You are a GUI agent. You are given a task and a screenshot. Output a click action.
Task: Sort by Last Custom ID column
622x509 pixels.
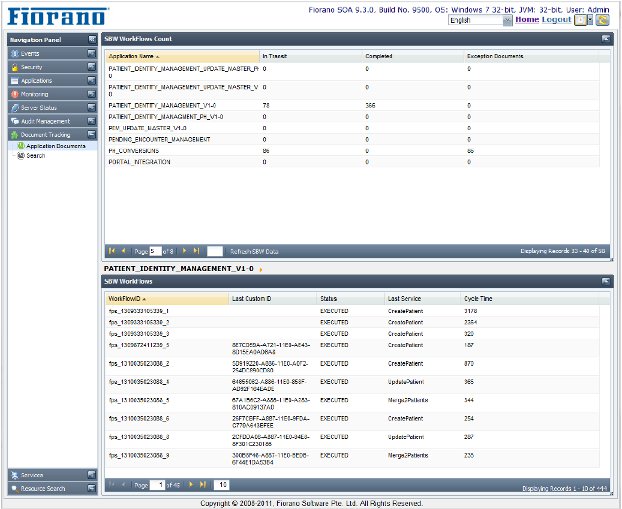click(x=273, y=299)
